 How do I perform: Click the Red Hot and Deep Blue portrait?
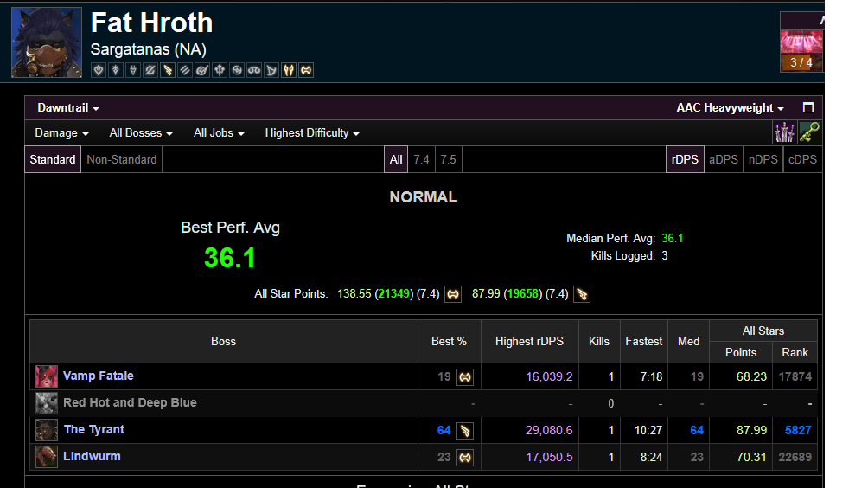tap(47, 403)
